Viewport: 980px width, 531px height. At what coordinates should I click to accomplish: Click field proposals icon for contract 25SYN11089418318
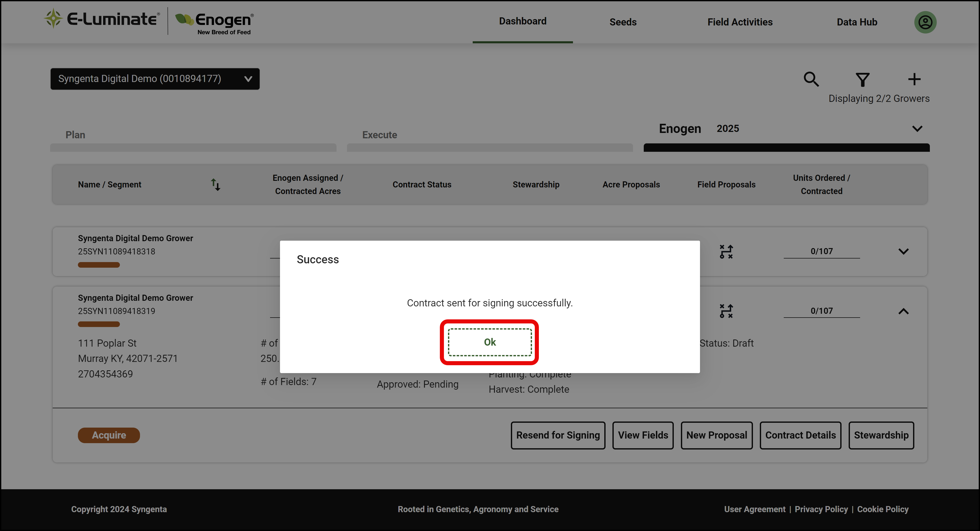pos(726,252)
